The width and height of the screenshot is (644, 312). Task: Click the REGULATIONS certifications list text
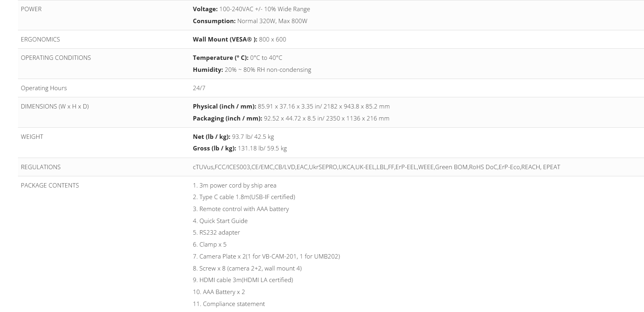(x=376, y=167)
